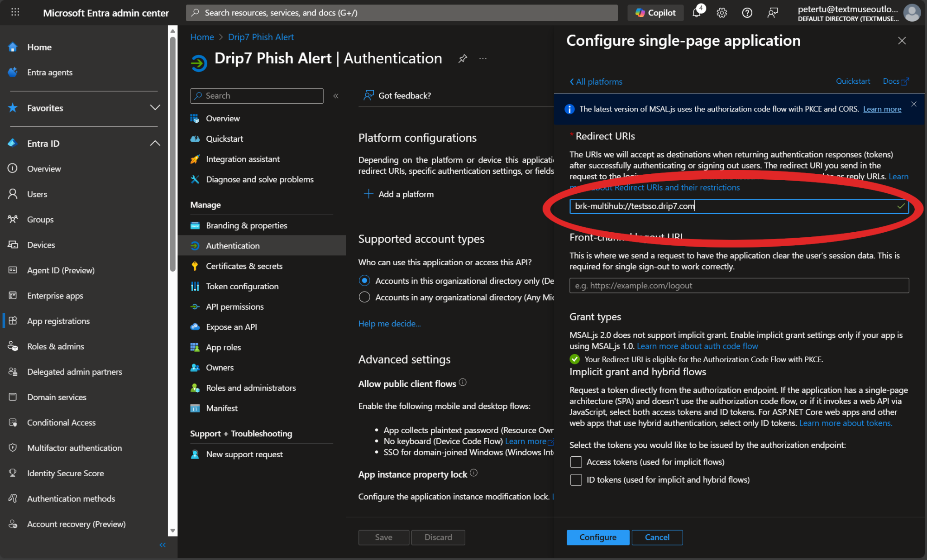This screenshot has height=560, width=927.
Task: Click the Redirect URI input field
Action: pyautogui.click(x=739, y=206)
